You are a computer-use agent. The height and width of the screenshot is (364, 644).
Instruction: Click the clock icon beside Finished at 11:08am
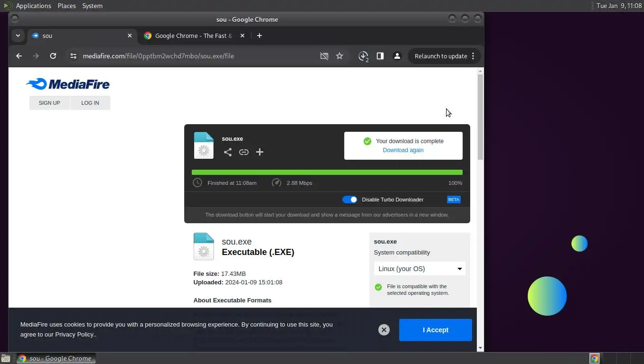coord(197,182)
